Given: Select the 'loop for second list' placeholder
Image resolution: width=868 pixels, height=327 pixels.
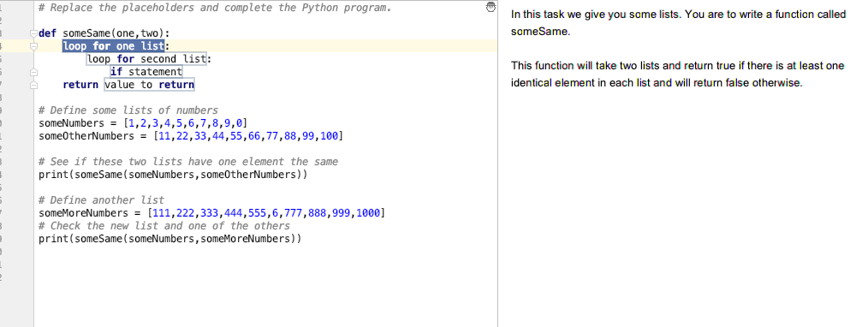Looking at the screenshot, I should click(146, 59).
